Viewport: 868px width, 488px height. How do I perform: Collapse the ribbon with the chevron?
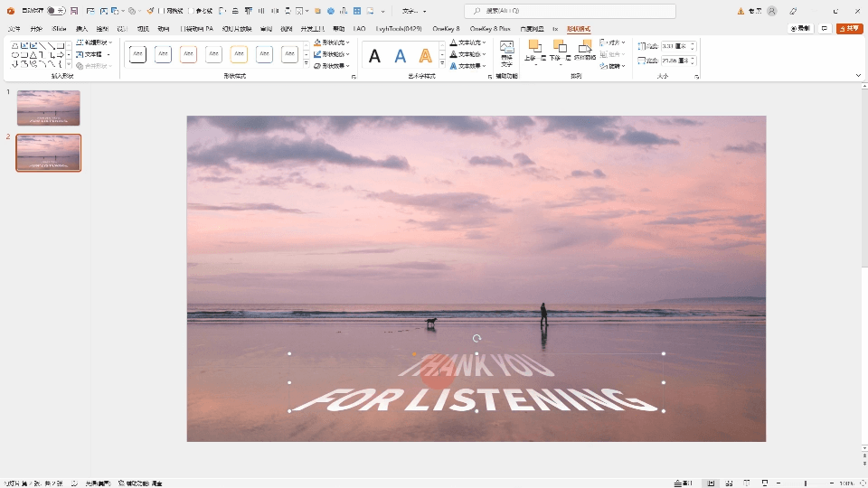[858, 76]
